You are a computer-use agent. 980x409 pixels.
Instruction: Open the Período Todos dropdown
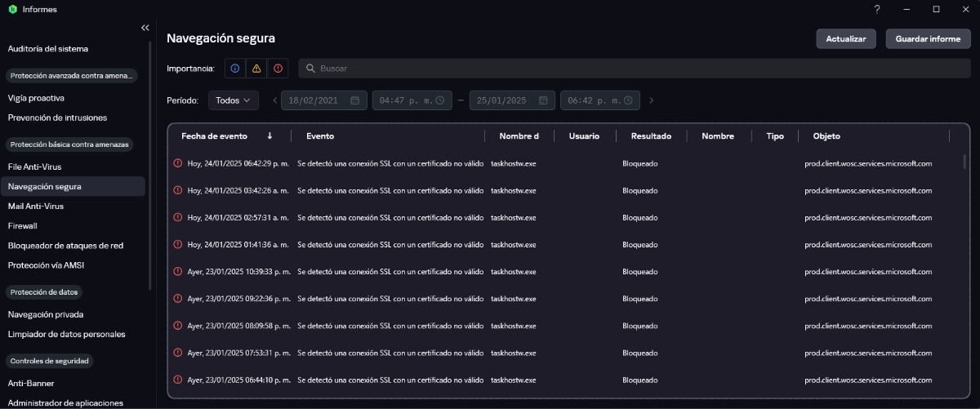(x=234, y=100)
